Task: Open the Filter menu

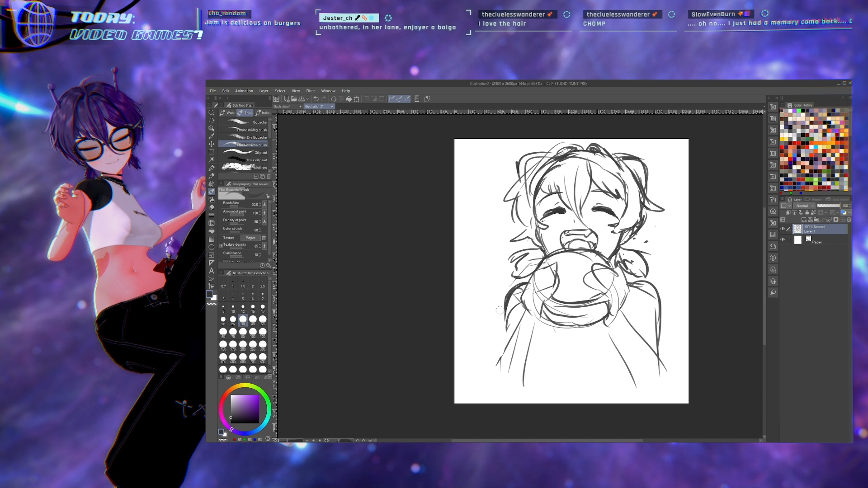Action: coord(310,91)
